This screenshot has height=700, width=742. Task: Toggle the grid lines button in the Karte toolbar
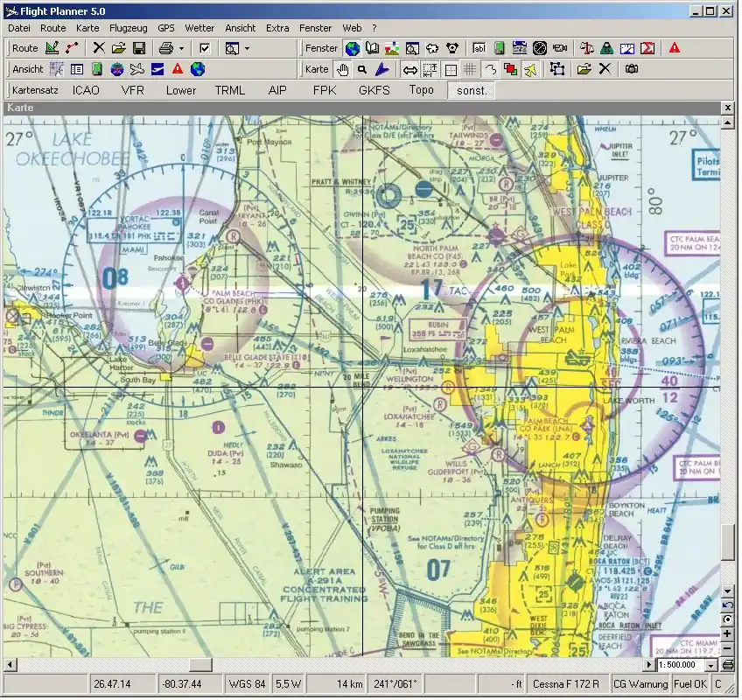[470, 70]
